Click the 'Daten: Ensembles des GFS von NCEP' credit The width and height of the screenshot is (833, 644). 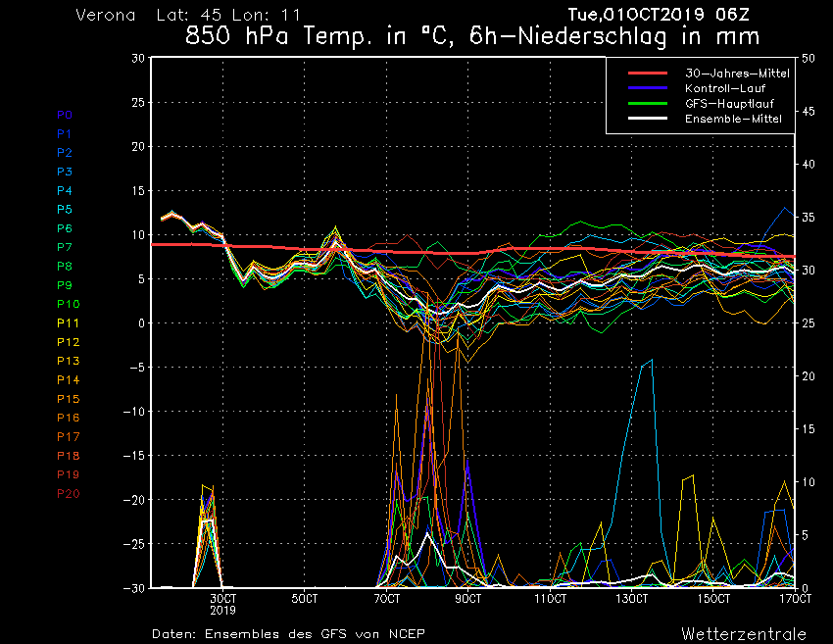tap(288, 634)
